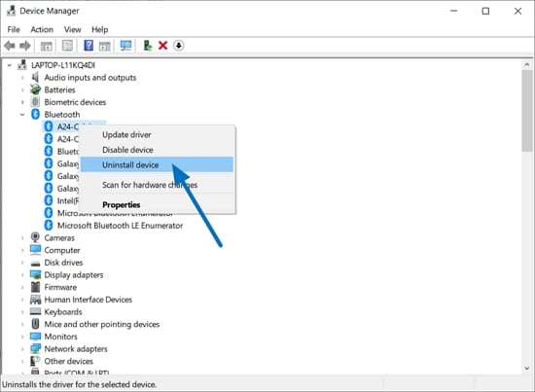Open Help via blue question mark icon

click(x=89, y=46)
